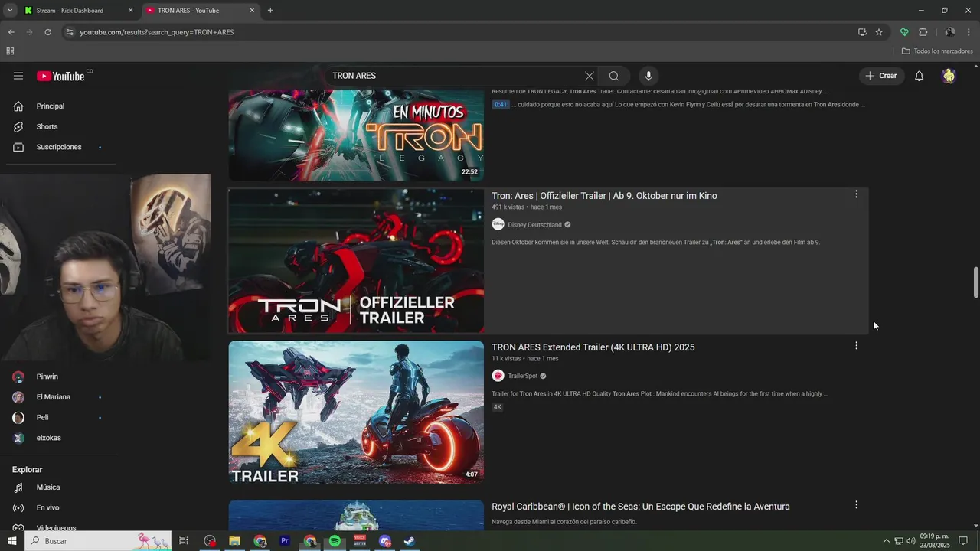Open the TrailerSpot channel
Viewport: 980px width, 551px height.
pos(522,377)
